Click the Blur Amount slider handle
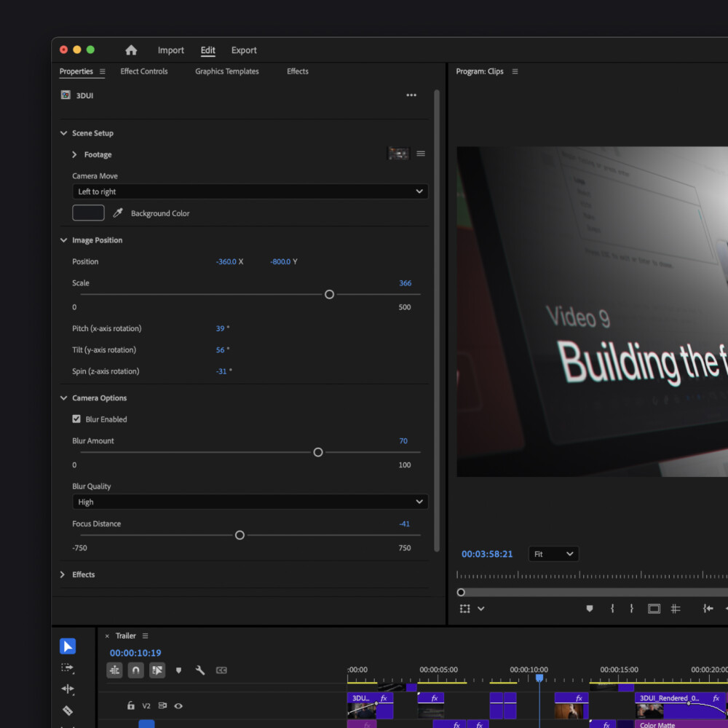The image size is (728, 728). pyautogui.click(x=318, y=452)
